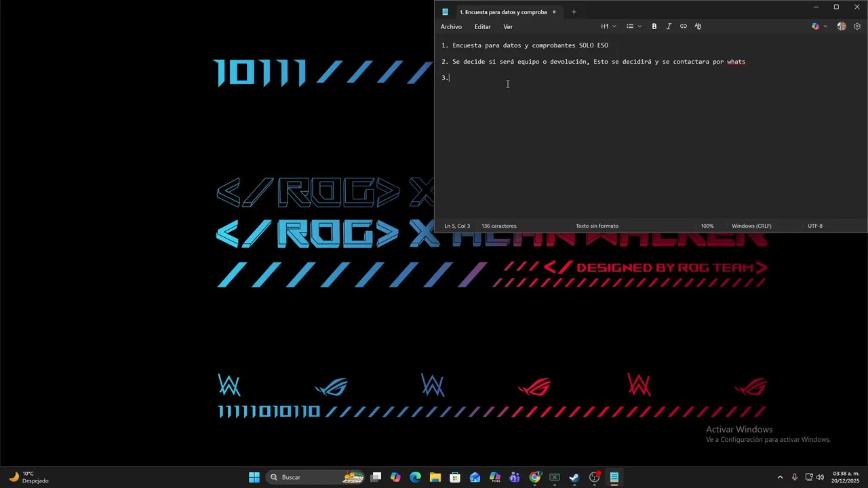This screenshot has width=868, height=488.
Task: Open Microsoft 365 app from the taskbar
Action: click(x=495, y=477)
